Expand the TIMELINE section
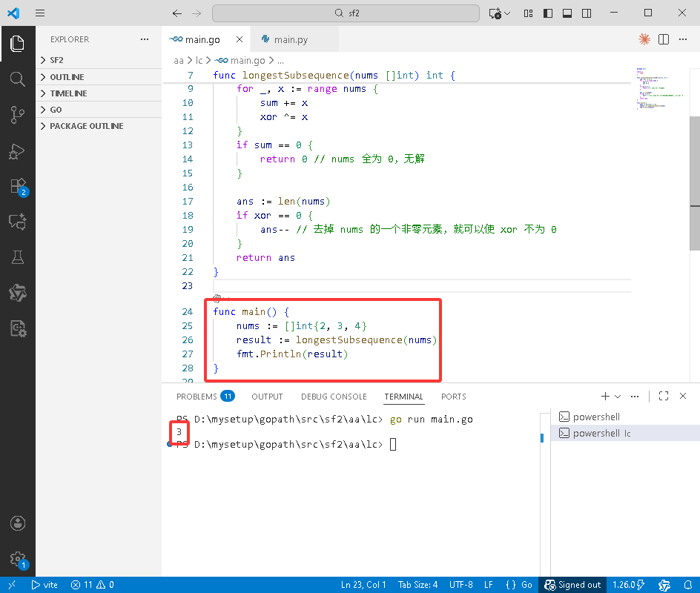 [99, 93]
